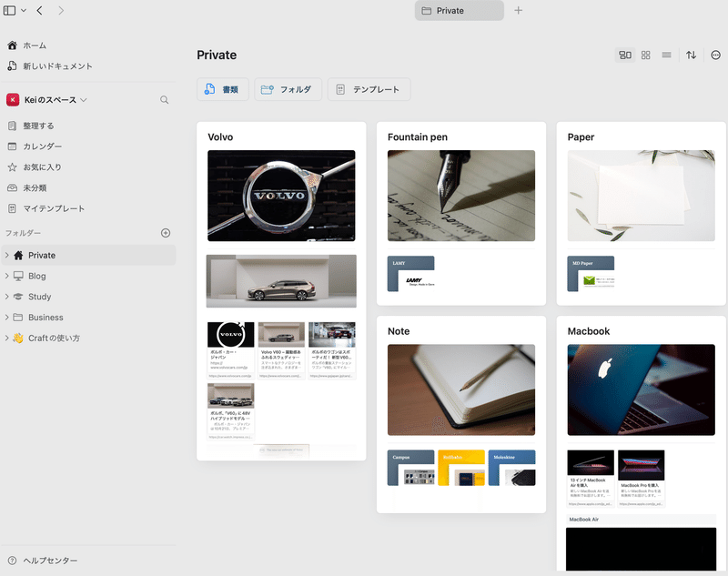728x576 pixels.
Task: Expand the Private folder chevron
Action: 6,255
